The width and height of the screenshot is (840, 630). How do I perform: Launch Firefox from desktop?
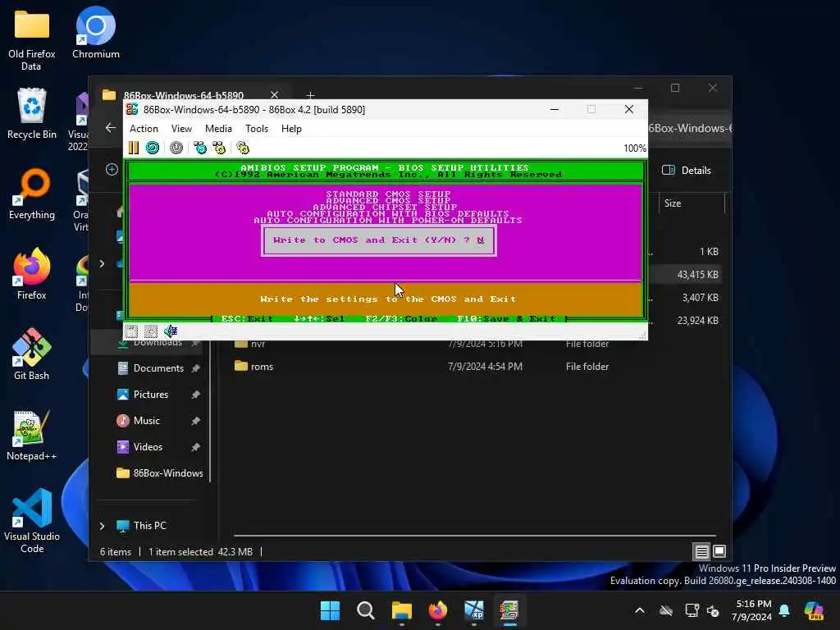click(x=32, y=274)
